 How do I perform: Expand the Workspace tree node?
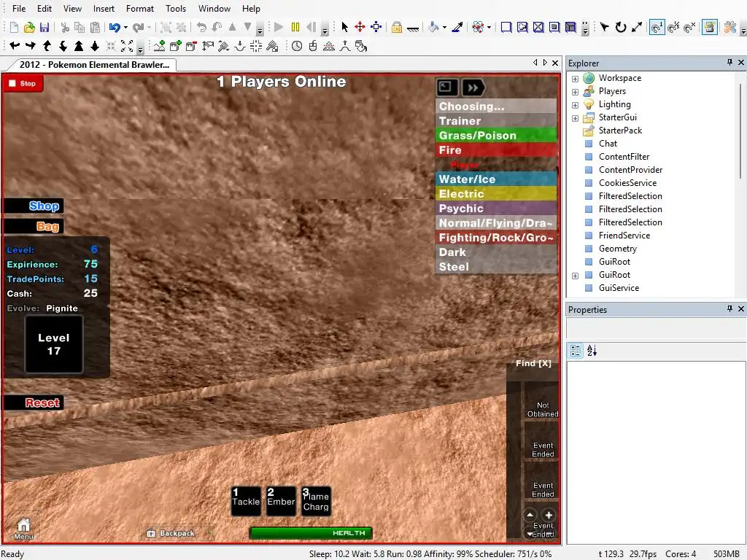point(575,79)
